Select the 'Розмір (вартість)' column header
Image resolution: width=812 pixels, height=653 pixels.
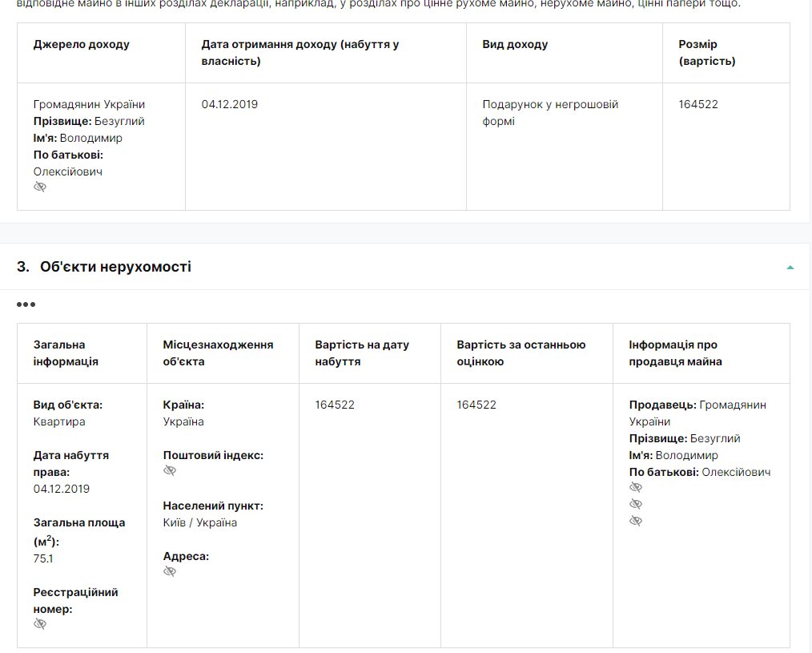point(706,53)
